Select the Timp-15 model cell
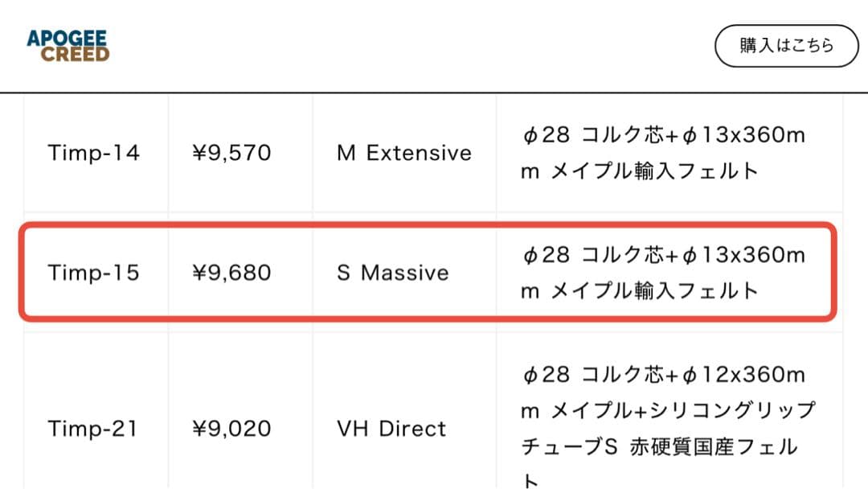Image resolution: width=868 pixels, height=489 pixels. (x=93, y=273)
